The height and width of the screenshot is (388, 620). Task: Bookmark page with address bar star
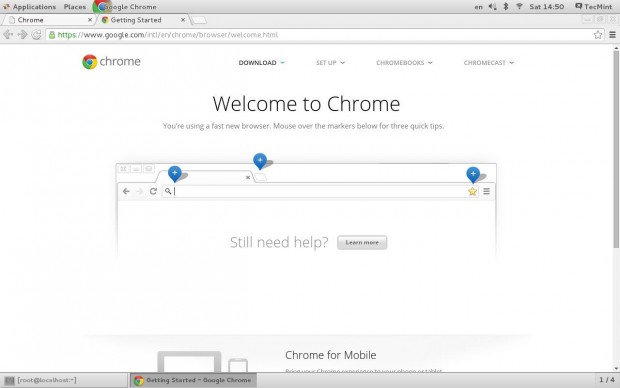tap(597, 35)
